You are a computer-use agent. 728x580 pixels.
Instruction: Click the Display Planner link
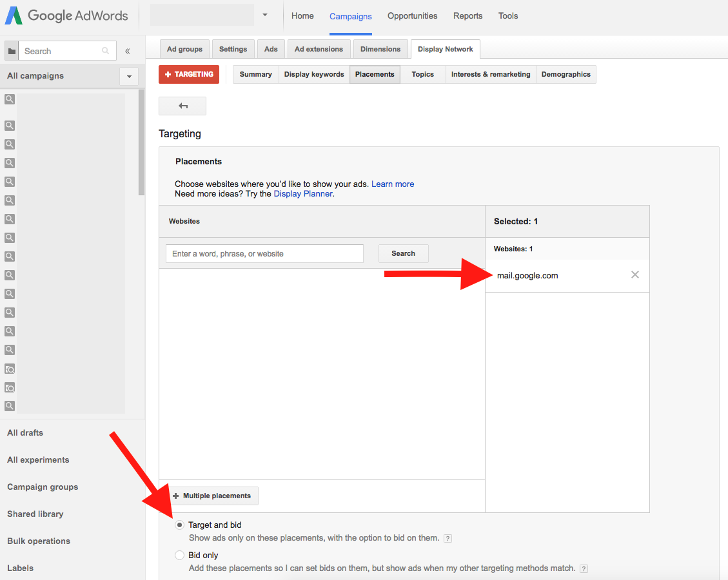(x=303, y=193)
